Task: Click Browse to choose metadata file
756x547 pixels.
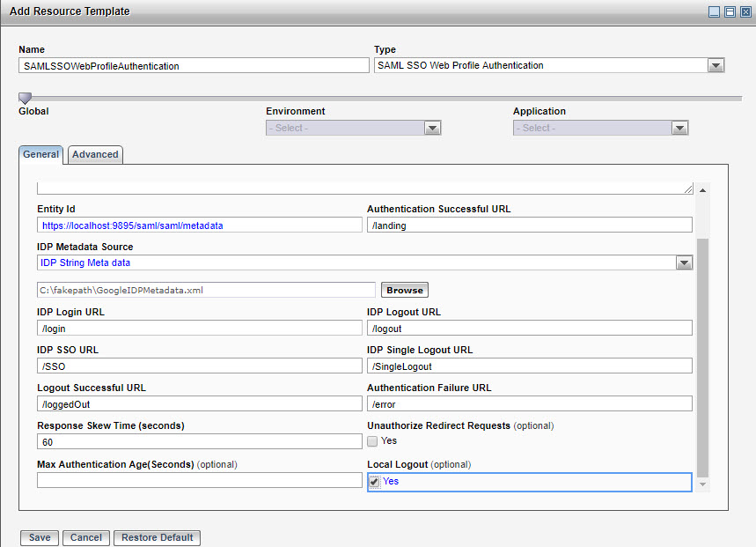Action: (405, 290)
